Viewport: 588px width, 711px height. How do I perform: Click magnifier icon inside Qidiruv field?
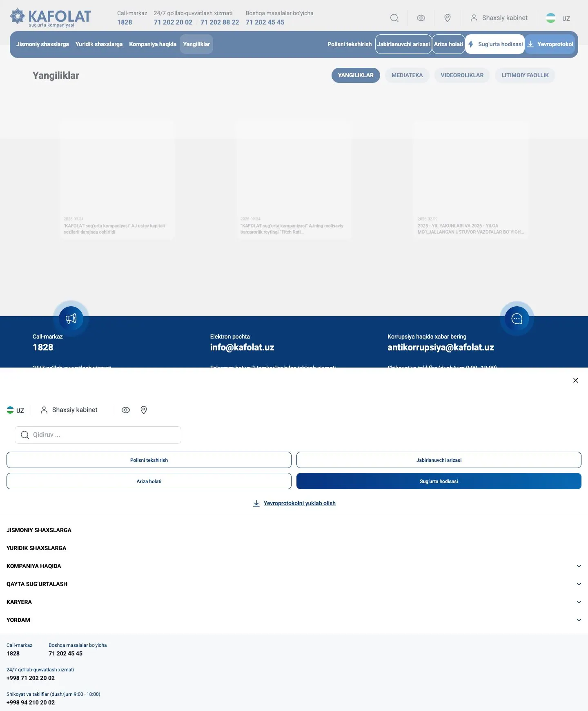coord(25,435)
